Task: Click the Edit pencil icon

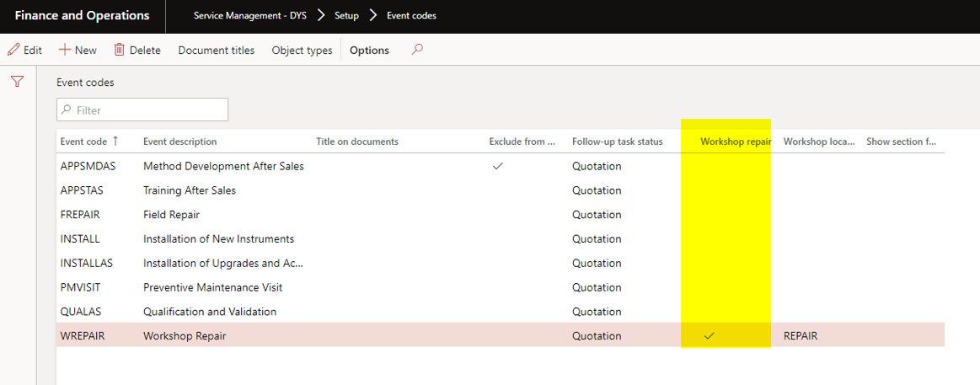Action: 13,50
